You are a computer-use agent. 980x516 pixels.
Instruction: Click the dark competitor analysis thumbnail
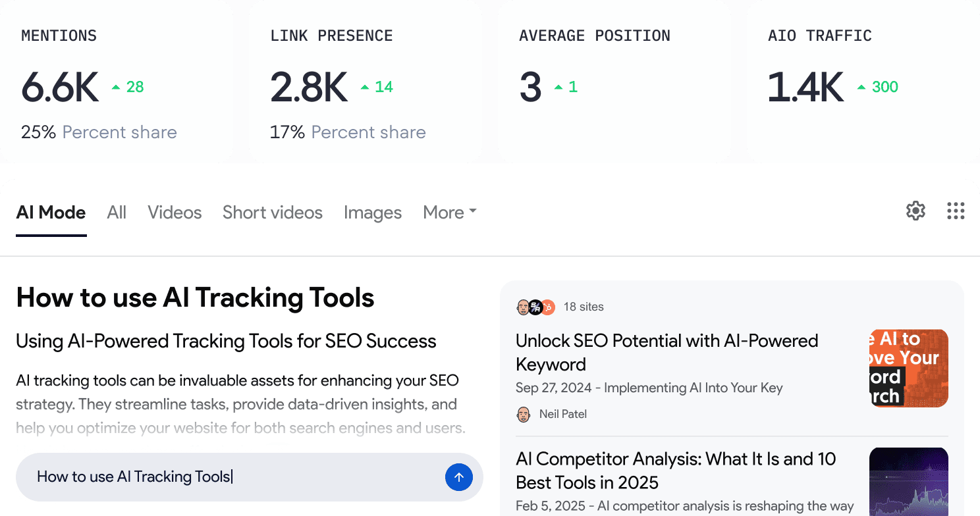(909, 482)
